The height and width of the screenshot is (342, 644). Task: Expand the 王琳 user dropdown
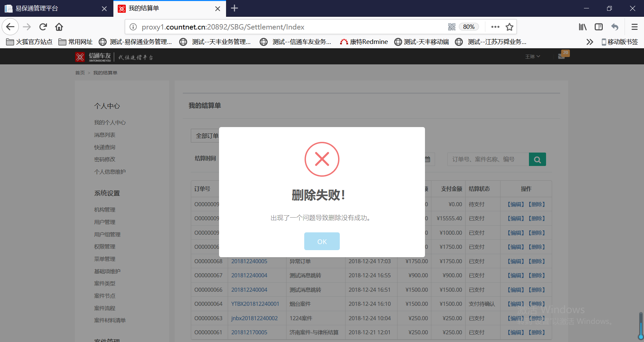point(533,57)
